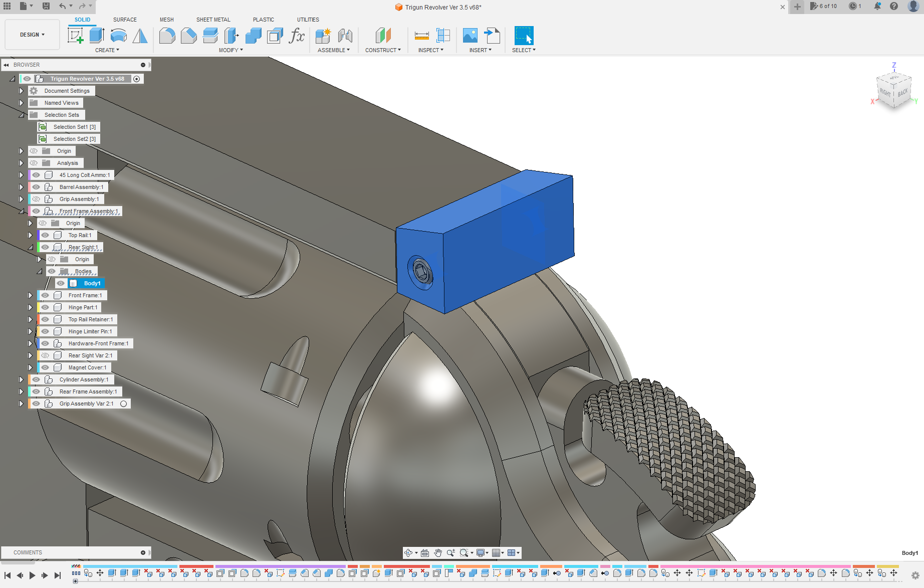924x588 pixels.
Task: Select the Offset Plane construct icon
Action: [x=383, y=36]
